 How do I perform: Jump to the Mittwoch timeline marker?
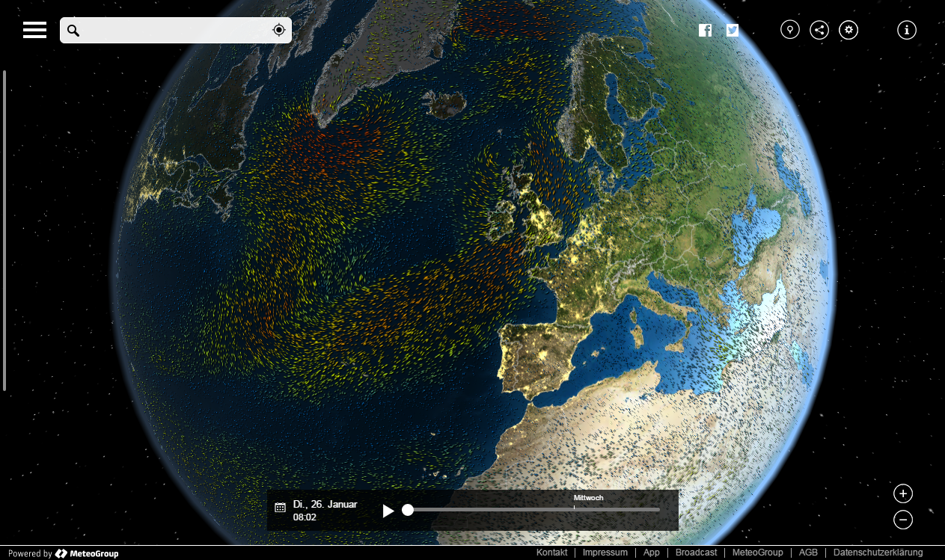pyautogui.click(x=588, y=498)
